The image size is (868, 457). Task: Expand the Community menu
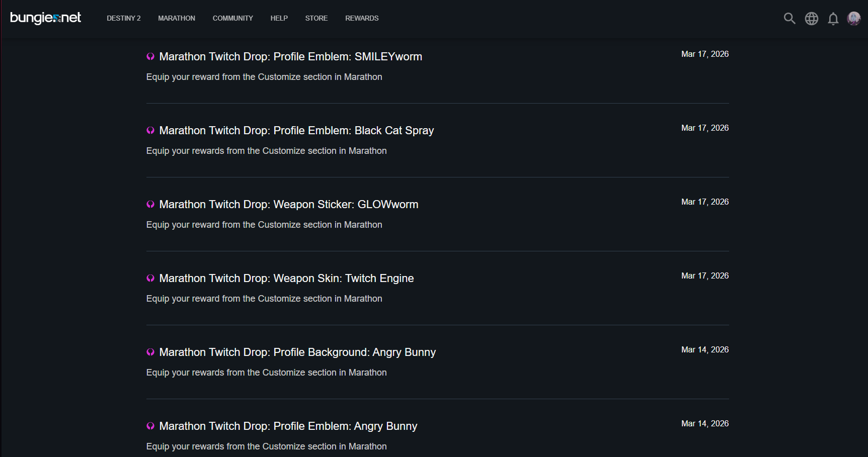[232, 18]
